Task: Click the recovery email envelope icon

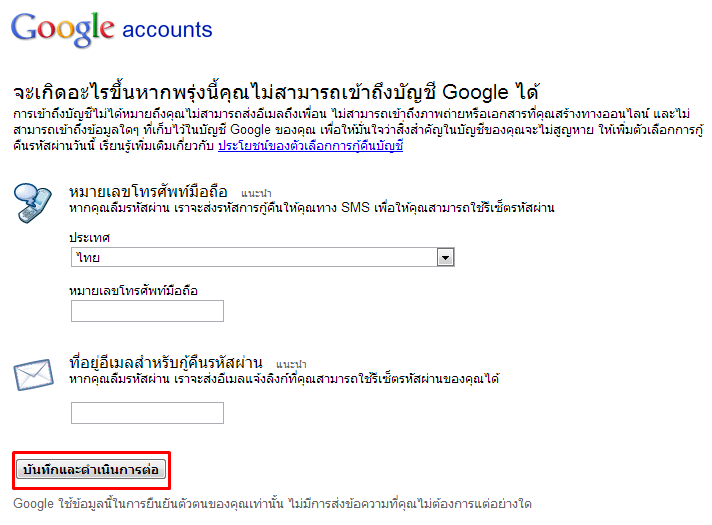Action: [x=34, y=375]
